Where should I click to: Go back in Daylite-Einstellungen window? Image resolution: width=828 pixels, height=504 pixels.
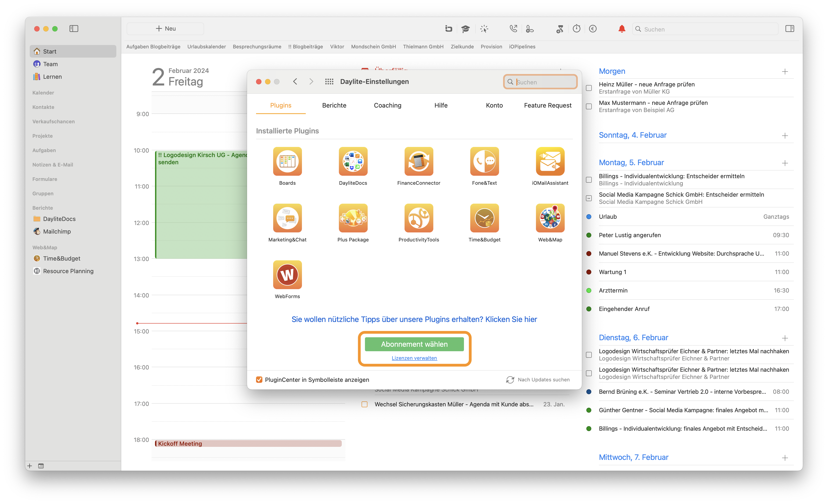295,82
